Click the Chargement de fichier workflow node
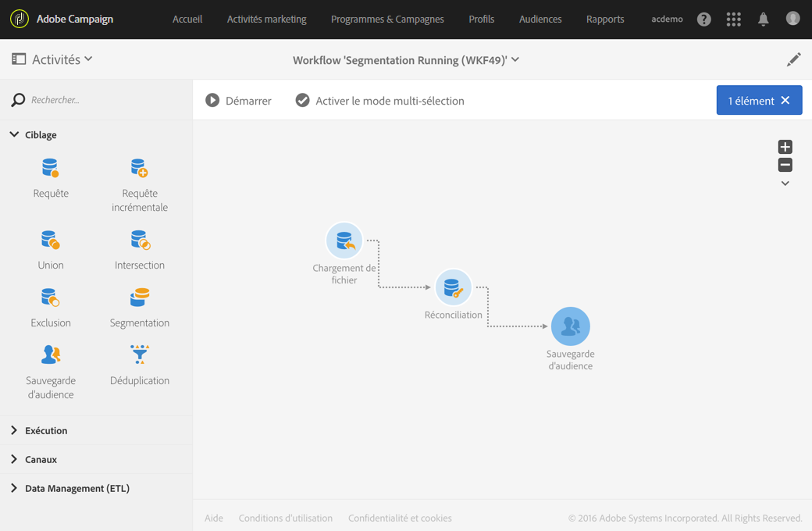The height and width of the screenshot is (531, 812). pos(344,241)
